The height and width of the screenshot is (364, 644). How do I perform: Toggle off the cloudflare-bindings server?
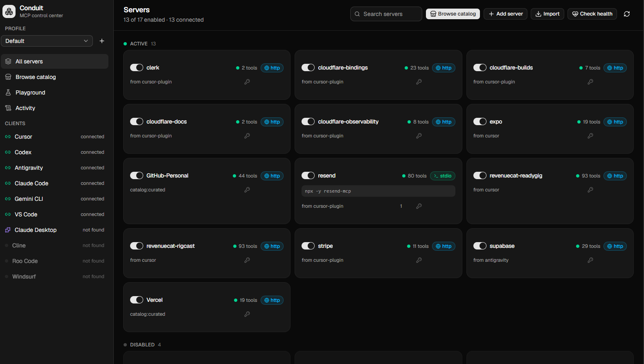(308, 67)
